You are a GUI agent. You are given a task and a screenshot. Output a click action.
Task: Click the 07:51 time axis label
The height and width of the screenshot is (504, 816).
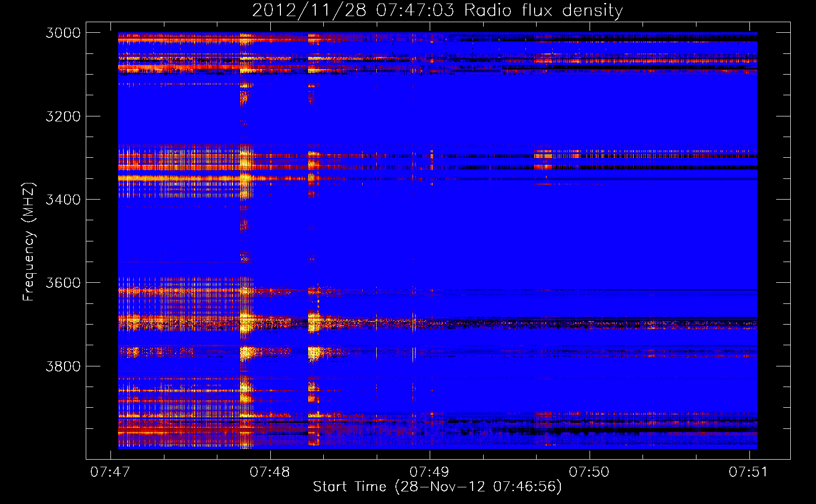(x=748, y=472)
